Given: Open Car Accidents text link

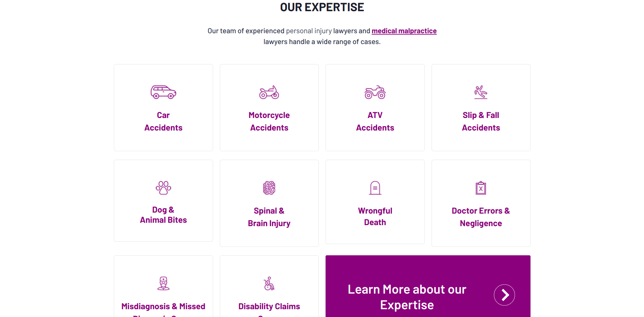Looking at the screenshot, I should point(163,121).
